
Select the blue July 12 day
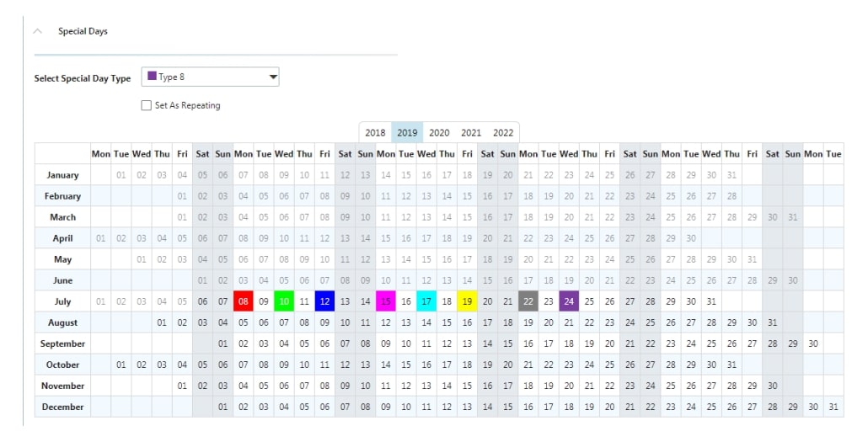(x=324, y=301)
